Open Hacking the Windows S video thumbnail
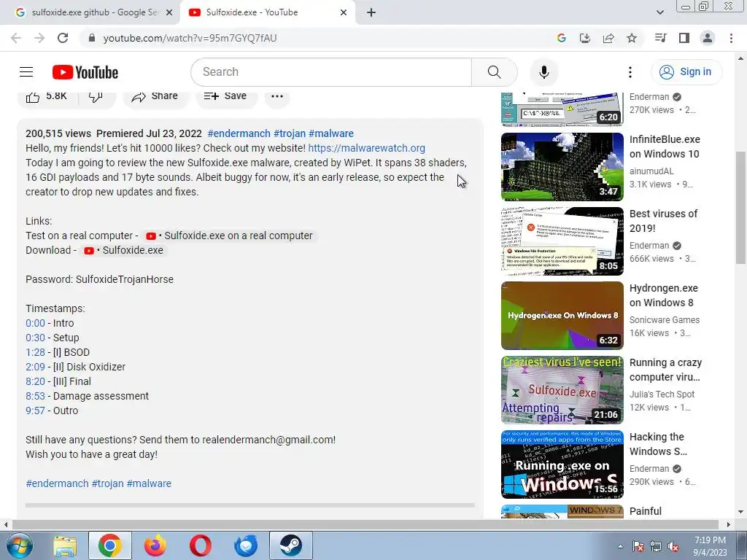Viewport: 747px width, 560px height. (x=562, y=464)
